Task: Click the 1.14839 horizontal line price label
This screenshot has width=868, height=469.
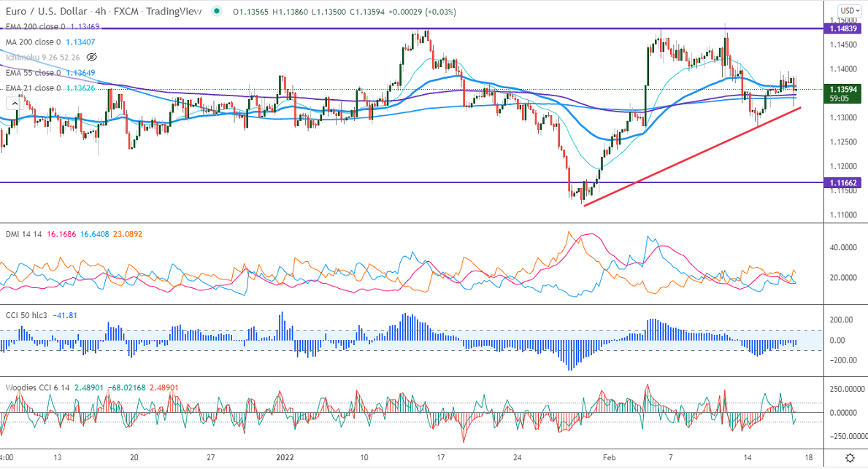Action: 844,28
